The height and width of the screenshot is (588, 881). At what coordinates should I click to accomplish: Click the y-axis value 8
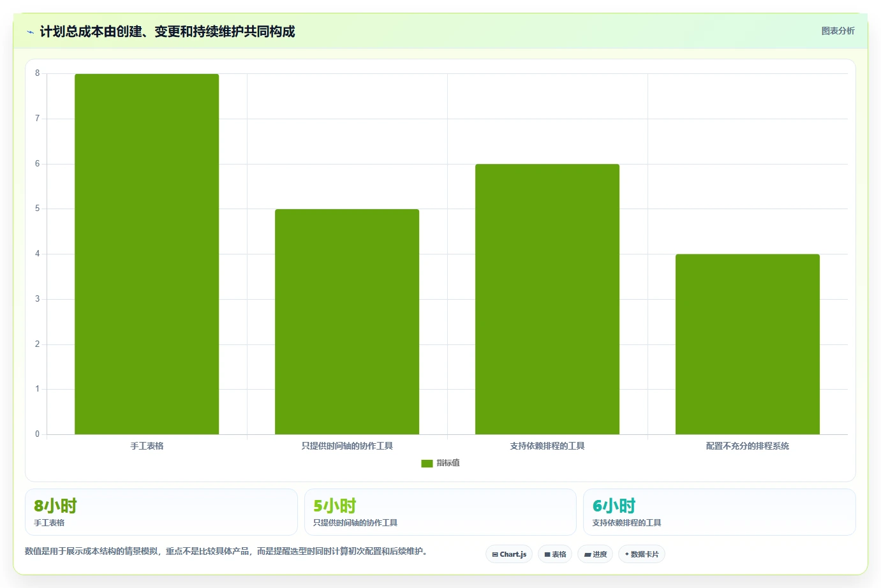point(37,73)
